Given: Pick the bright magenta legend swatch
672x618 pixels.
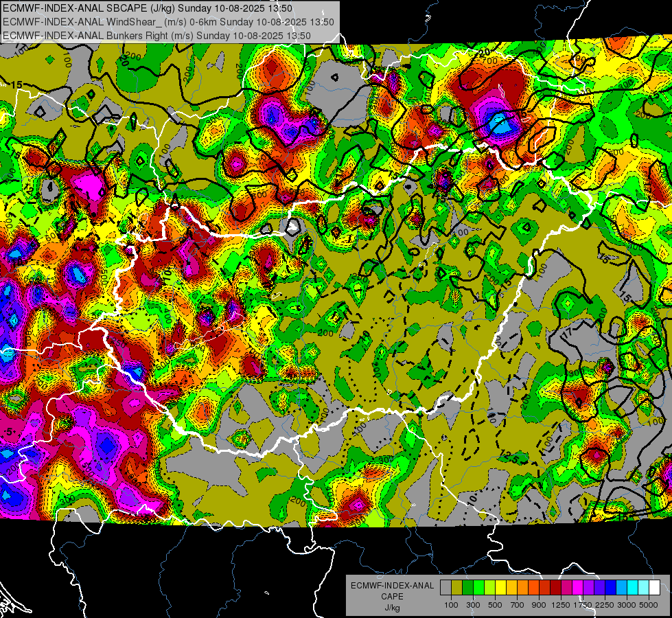Looking at the screenshot, I should click(x=578, y=588).
